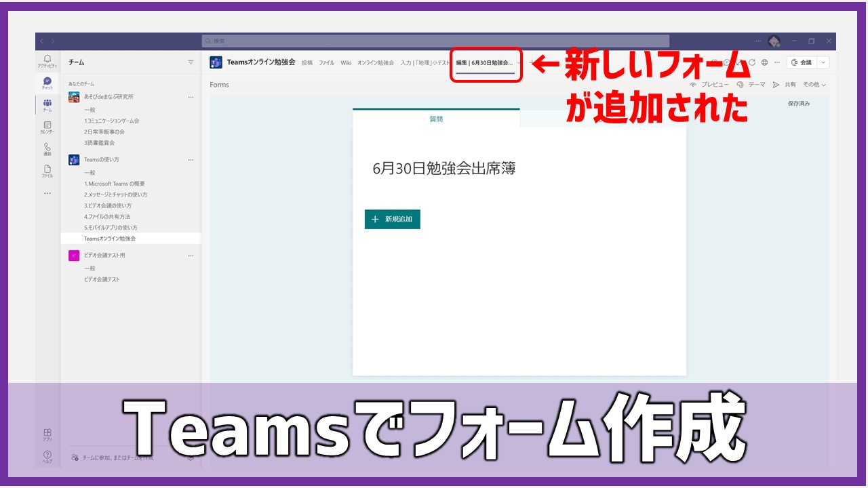
Task: Click the 新規追加 button
Action: (393, 219)
